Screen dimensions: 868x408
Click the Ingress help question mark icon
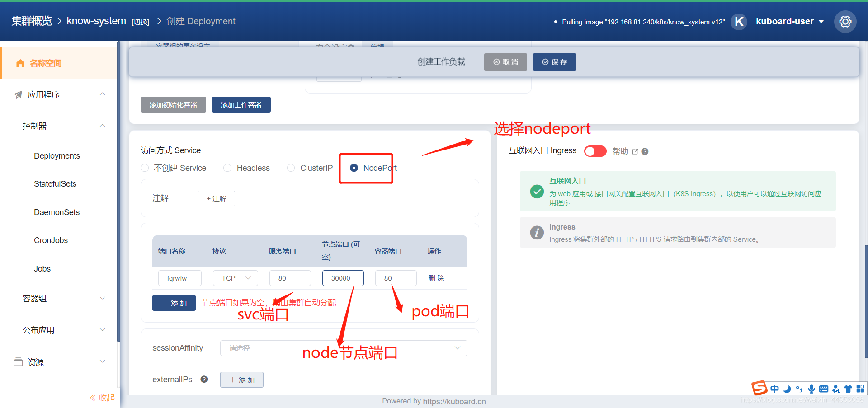pos(645,151)
